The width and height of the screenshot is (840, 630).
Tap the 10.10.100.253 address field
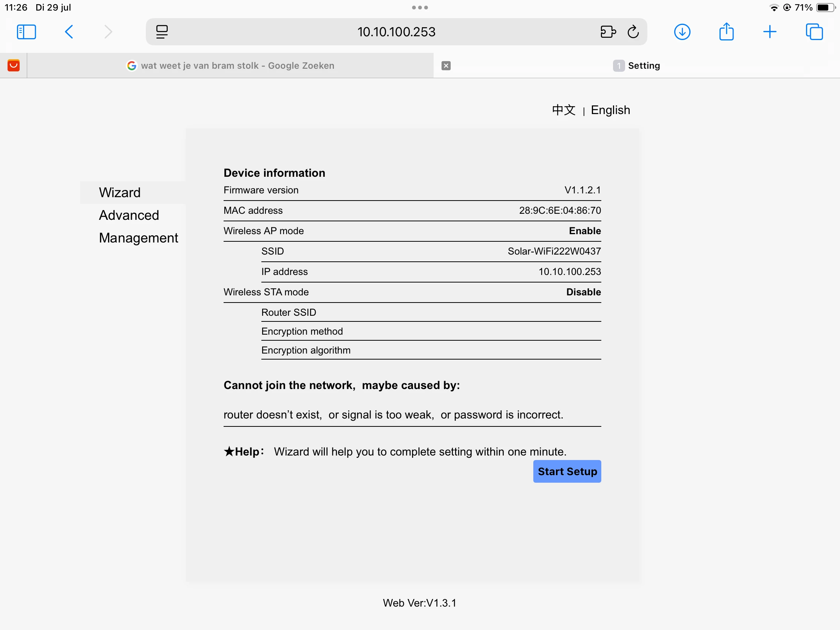tap(396, 32)
